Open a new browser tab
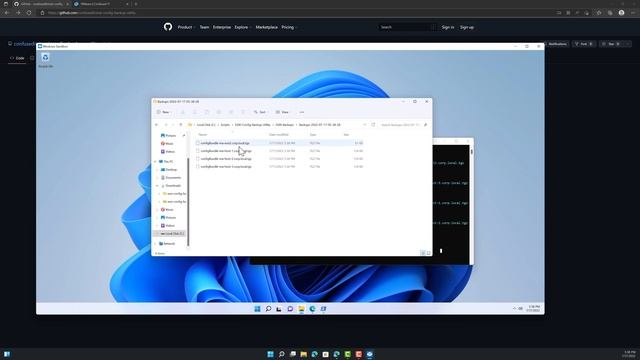This screenshot has height=360, width=640. coord(136,4)
